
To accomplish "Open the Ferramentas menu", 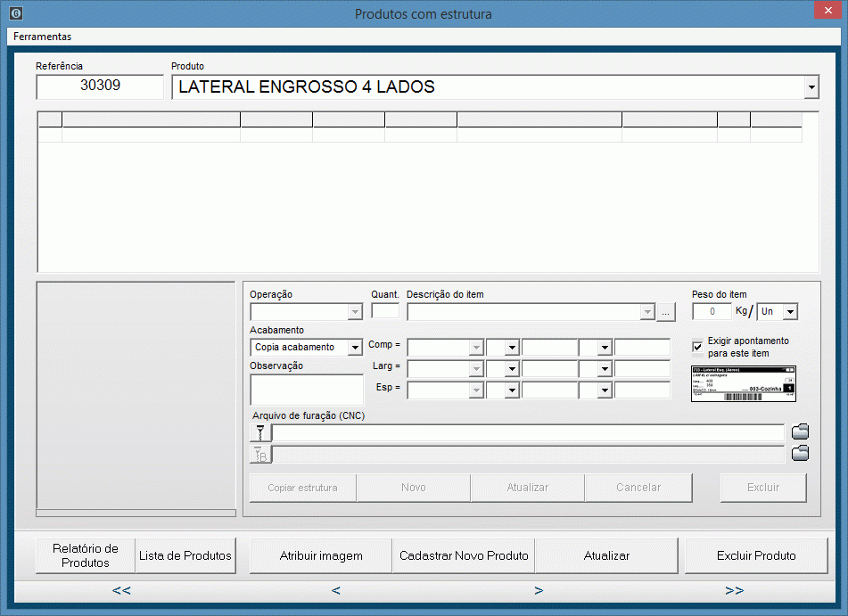I will point(42,37).
